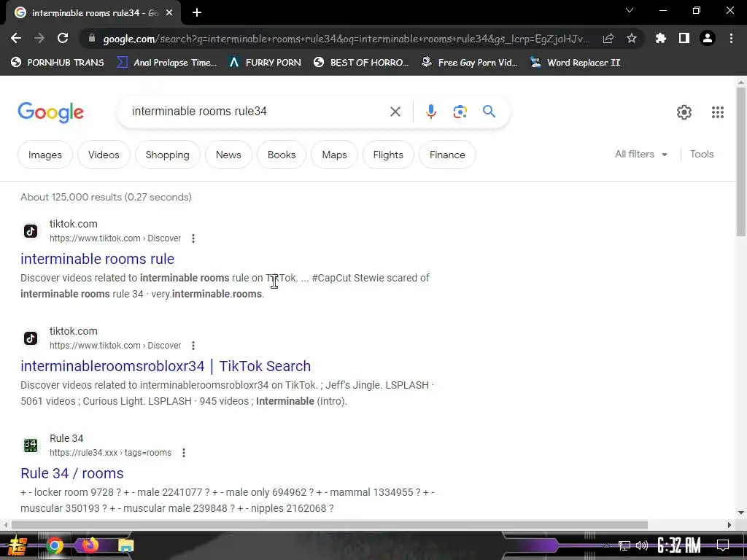Click the 6:32 AM taskbar clock

click(x=679, y=545)
